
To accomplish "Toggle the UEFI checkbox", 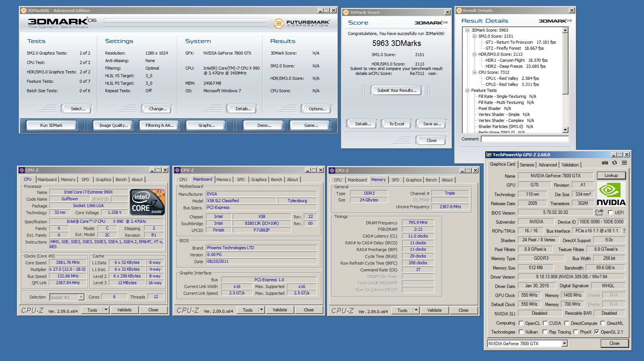I will point(610,213).
